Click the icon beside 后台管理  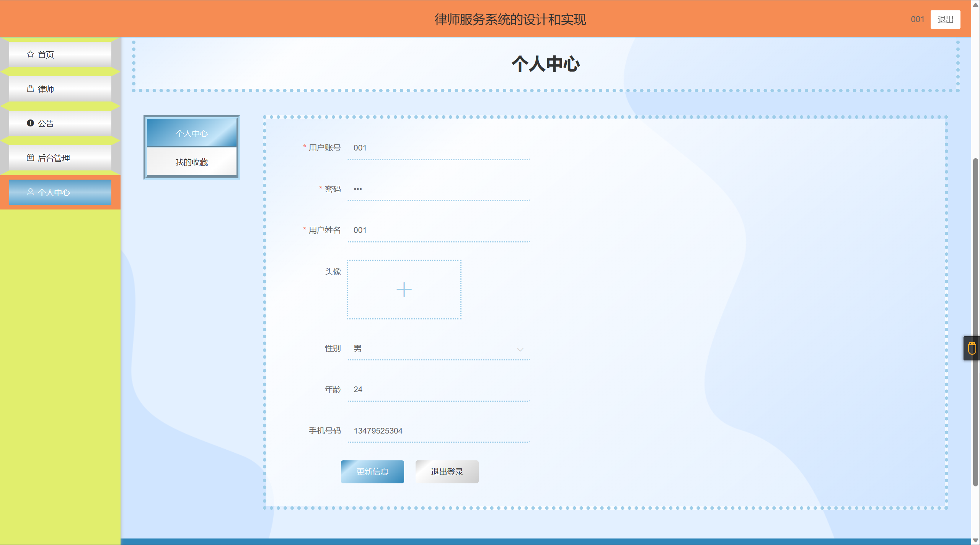point(30,157)
